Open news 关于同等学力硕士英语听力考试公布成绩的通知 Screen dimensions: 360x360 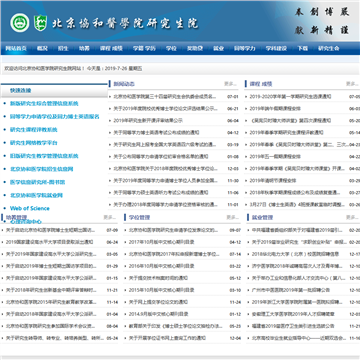pos(161,192)
